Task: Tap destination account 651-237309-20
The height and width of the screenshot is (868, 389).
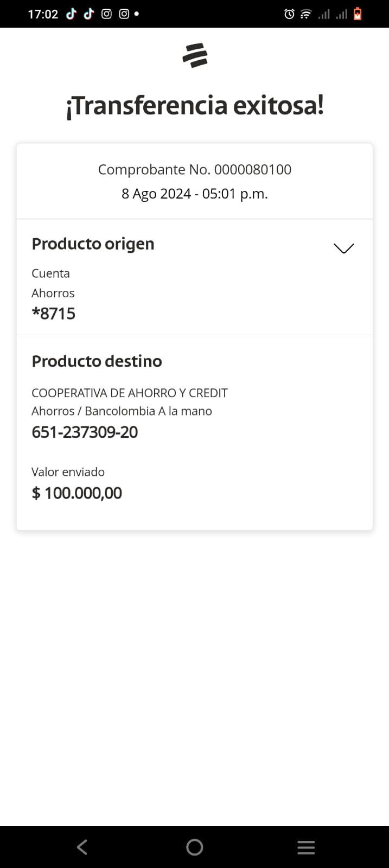Action: tap(85, 432)
